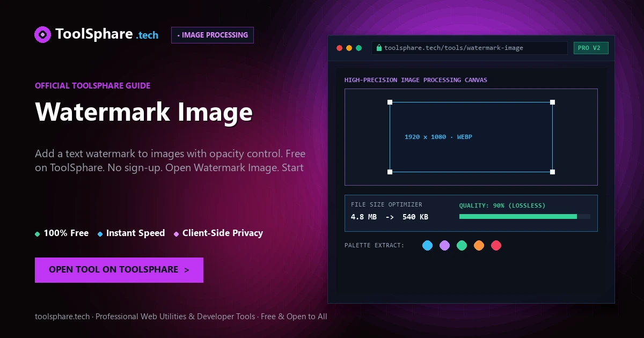Focus the toolsphare.tech/tools/watermark-image address field
This screenshot has height=338, width=644.
[x=470, y=48]
